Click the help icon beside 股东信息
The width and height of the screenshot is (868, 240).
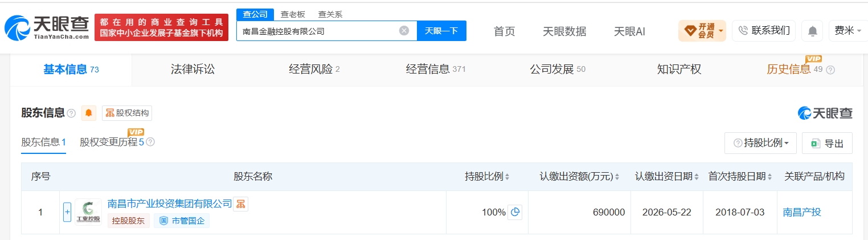(x=71, y=113)
